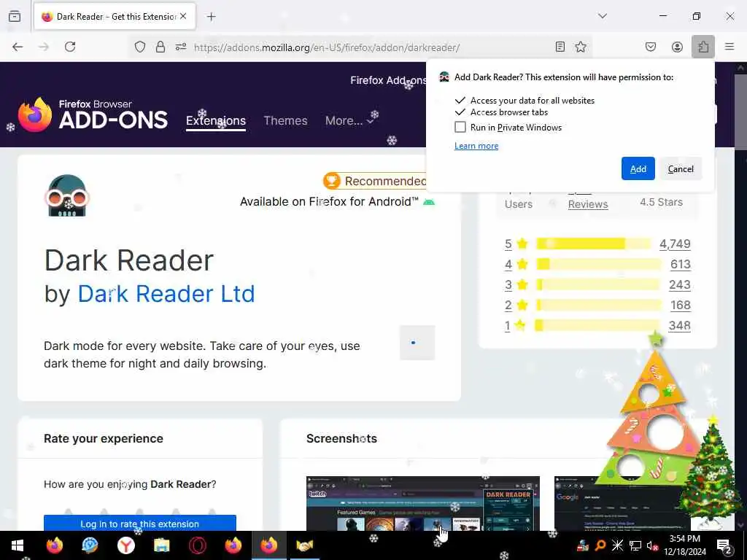
Task: Open the 348 one-star reviews
Action: [680, 326]
